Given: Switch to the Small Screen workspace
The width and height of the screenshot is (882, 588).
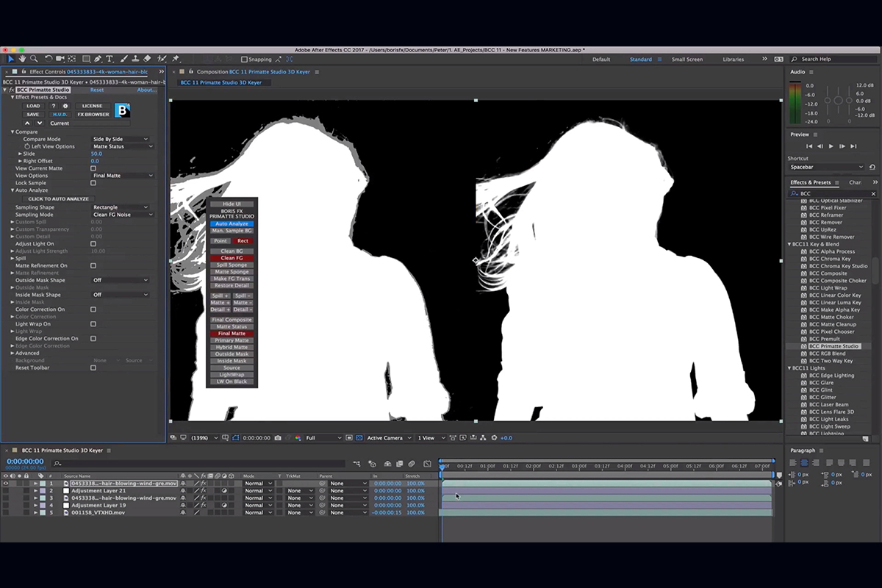Looking at the screenshot, I should [687, 60].
